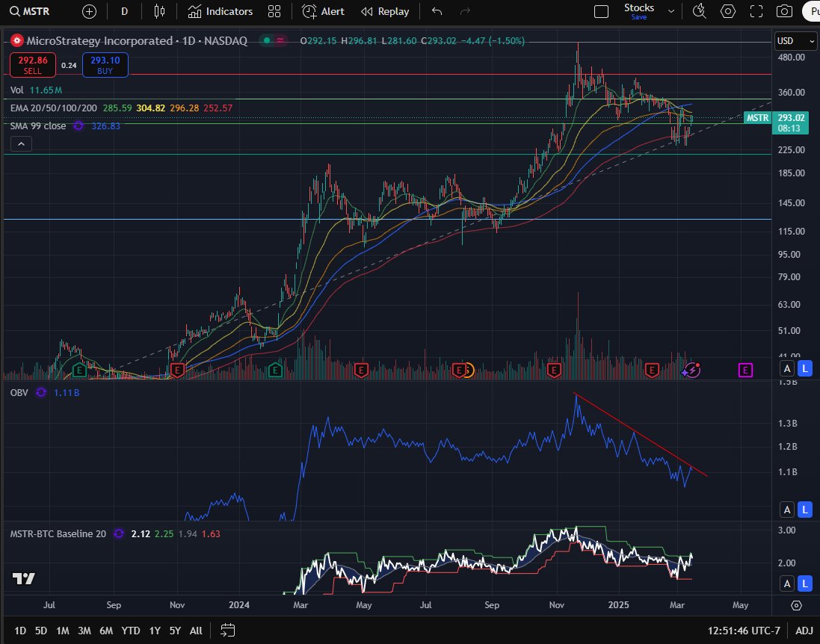Viewport: 820px width, 644px height.
Task: Click the green market status dot
Action: click(268, 41)
